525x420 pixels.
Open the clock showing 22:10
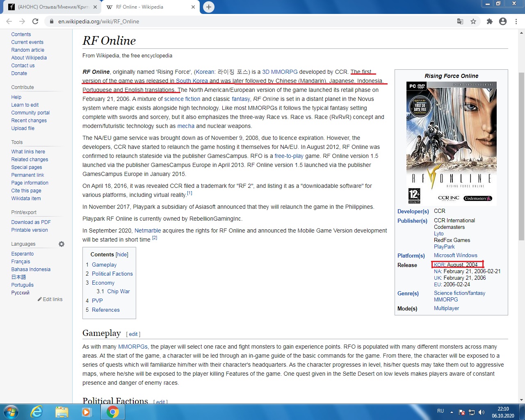coord(503,412)
